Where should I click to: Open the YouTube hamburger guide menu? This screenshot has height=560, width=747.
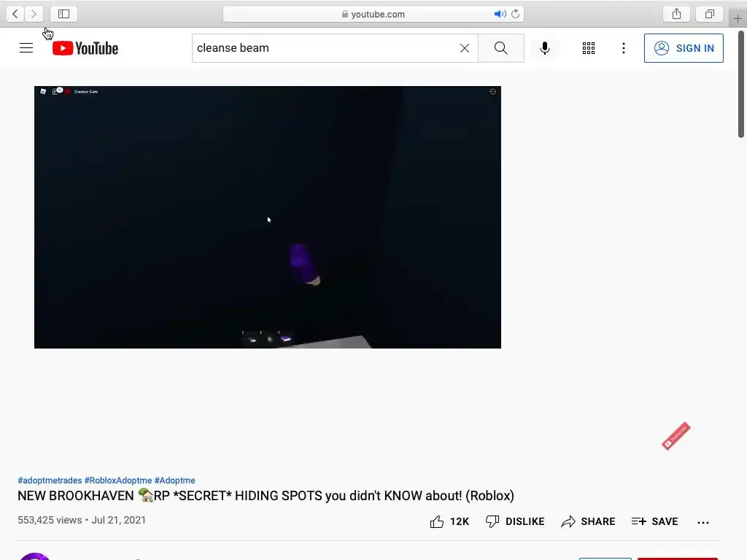(x=26, y=48)
